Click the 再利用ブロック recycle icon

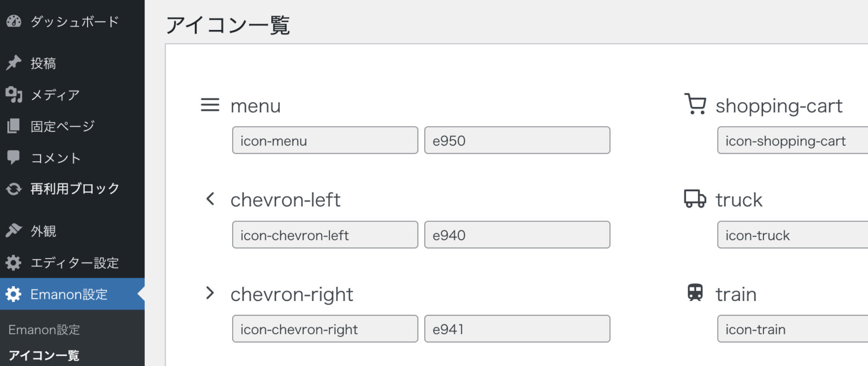click(14, 188)
